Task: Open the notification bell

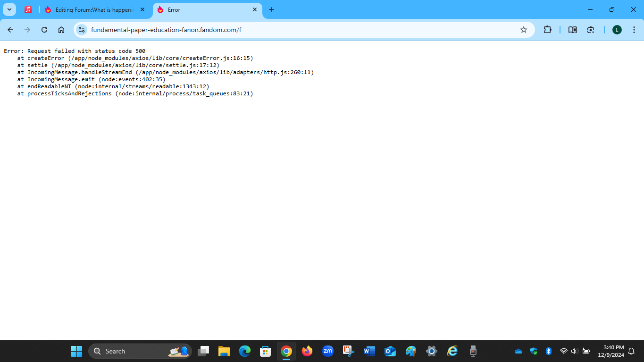Action: click(631, 351)
